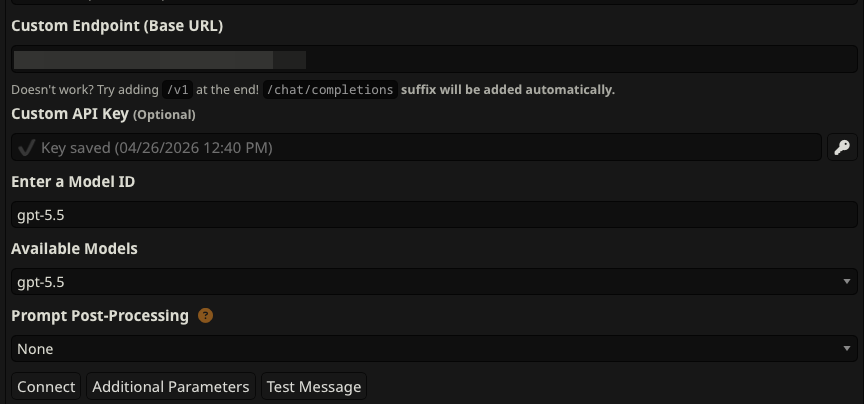The width and height of the screenshot is (864, 404).
Task: Send a Test Message
Action: (x=314, y=386)
